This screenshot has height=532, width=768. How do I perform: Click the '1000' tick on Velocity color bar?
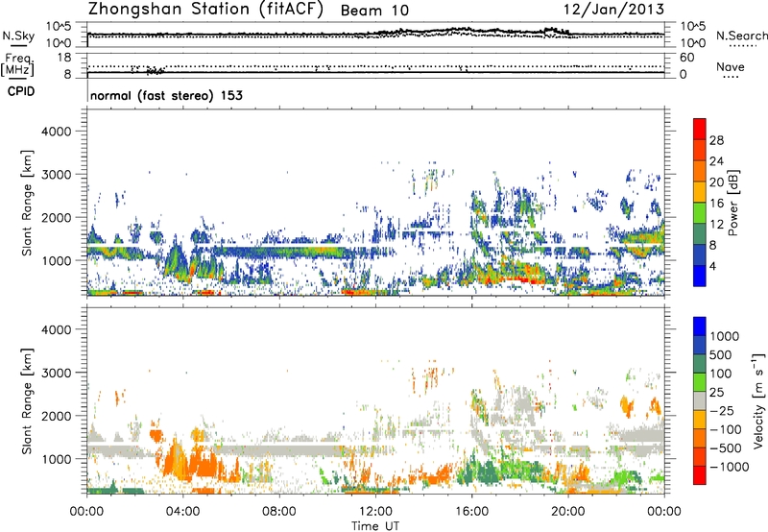(725, 336)
